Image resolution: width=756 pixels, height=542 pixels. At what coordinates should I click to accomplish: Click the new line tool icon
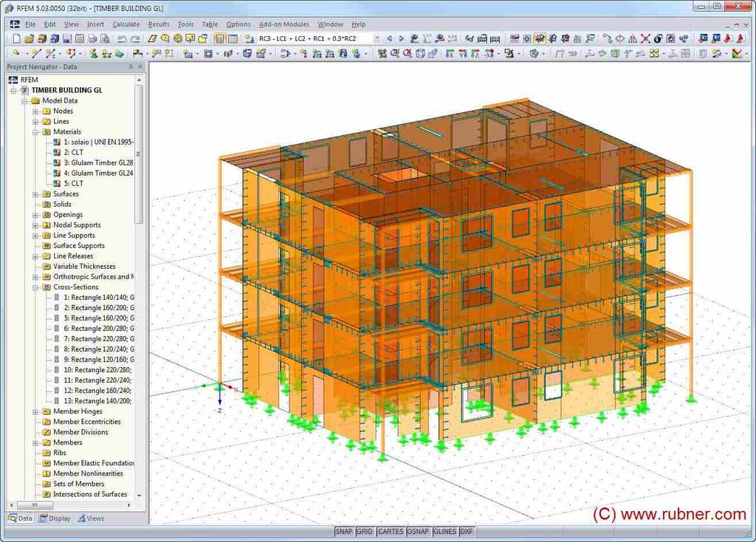point(36,54)
